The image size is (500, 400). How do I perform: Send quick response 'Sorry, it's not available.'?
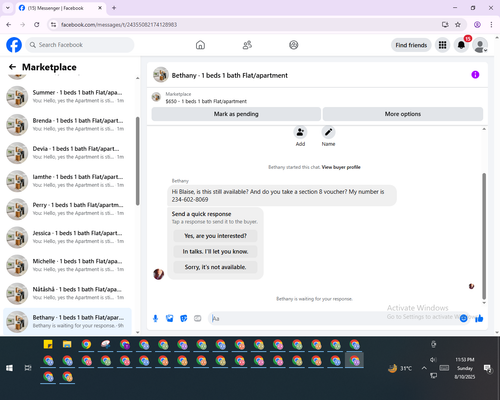click(215, 267)
